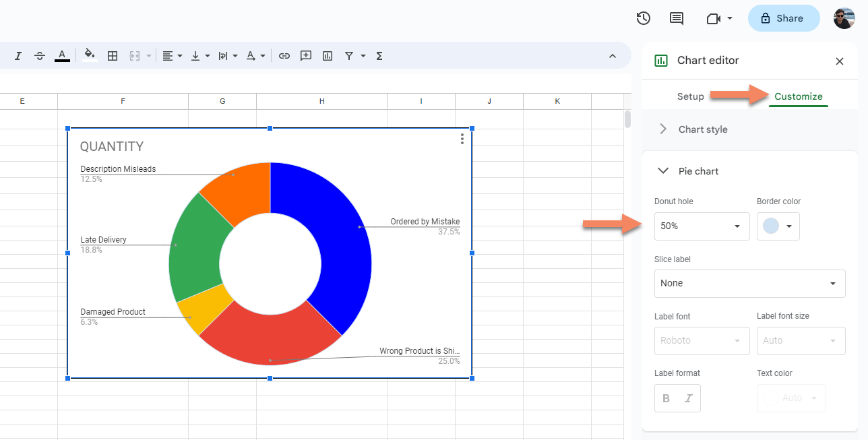
Task: Open the Slice label dropdown
Action: point(749,283)
